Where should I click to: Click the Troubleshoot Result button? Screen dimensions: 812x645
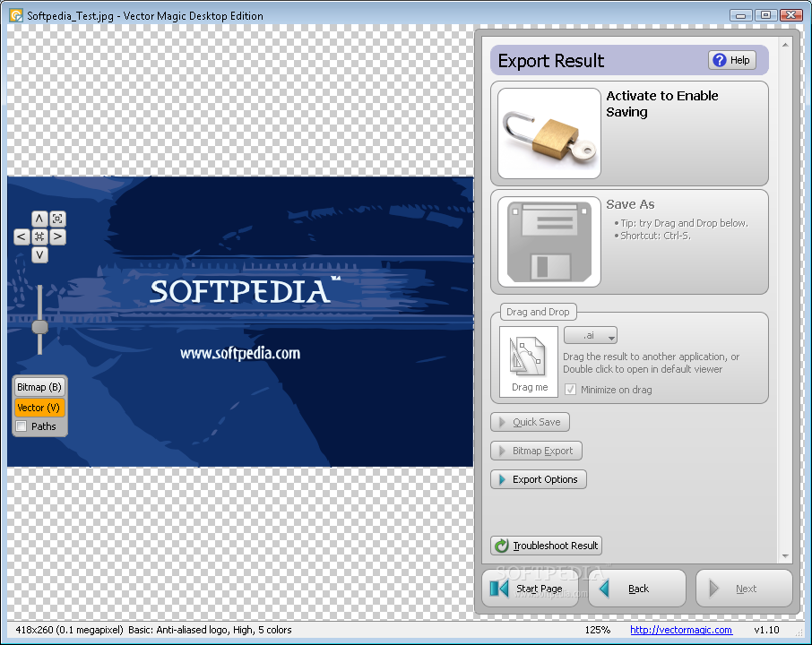pyautogui.click(x=546, y=546)
